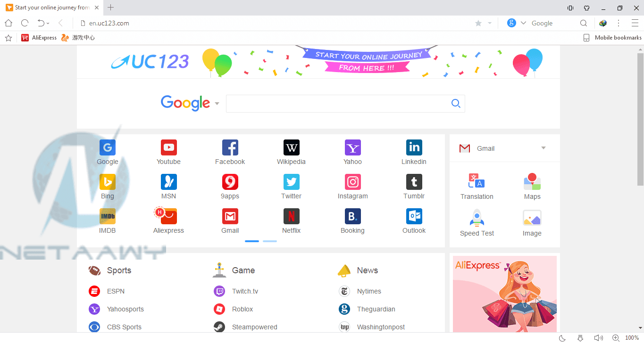
Task: Open the 9apps shortcut icon
Action: pyautogui.click(x=230, y=182)
